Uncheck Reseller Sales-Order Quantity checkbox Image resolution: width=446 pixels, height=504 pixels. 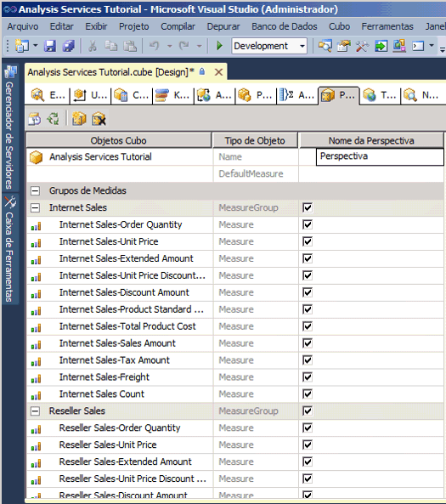308,428
